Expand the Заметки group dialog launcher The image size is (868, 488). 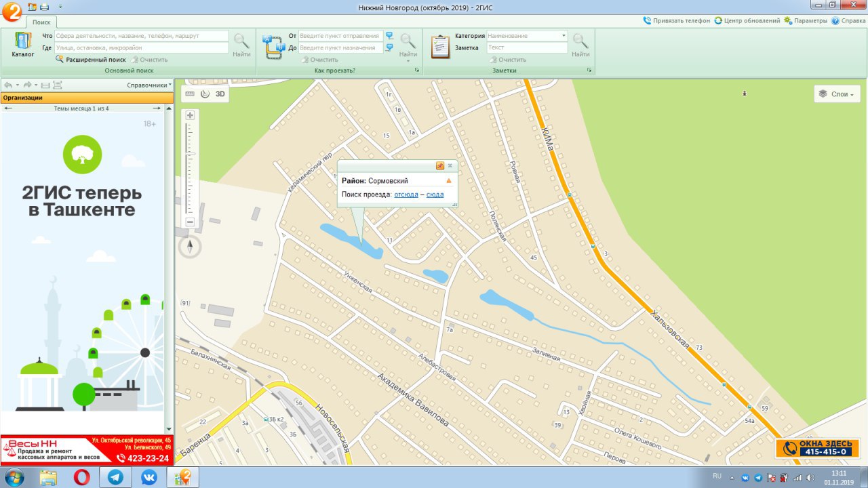(x=589, y=70)
